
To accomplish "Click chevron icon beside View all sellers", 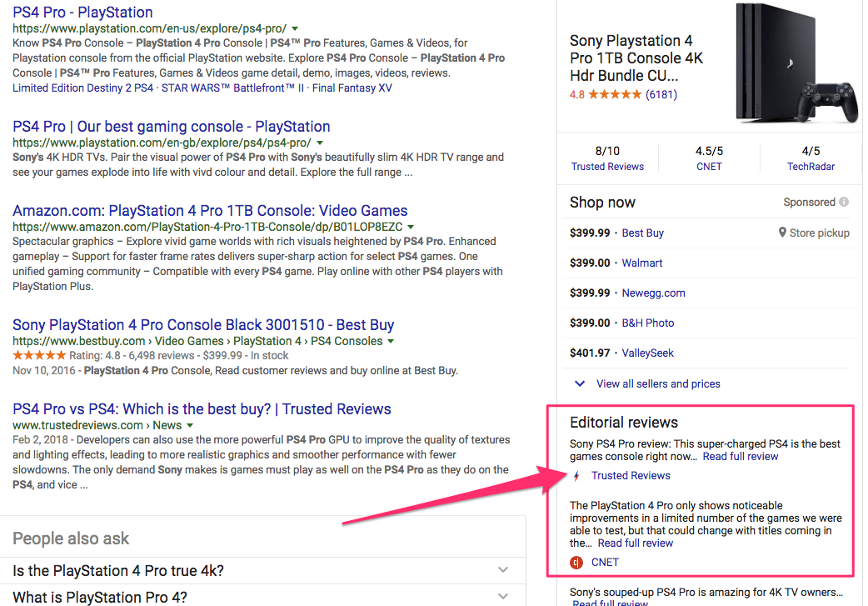I will 580,383.
